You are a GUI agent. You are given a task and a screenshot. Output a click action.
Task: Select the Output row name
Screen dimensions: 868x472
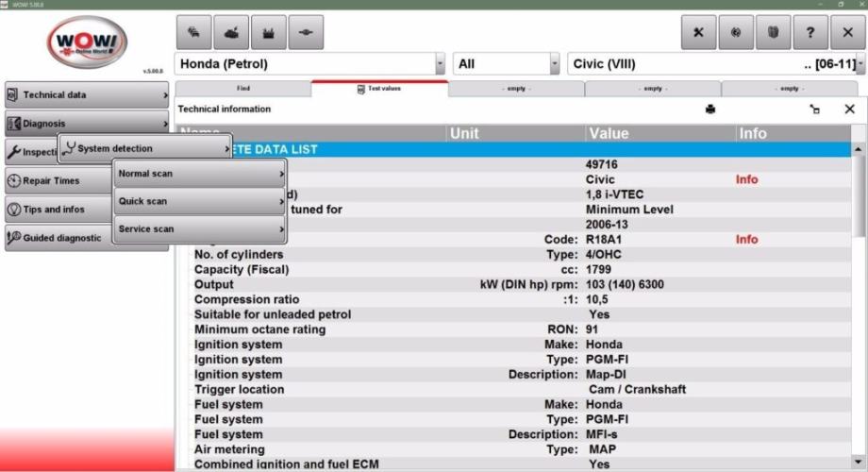[213, 284]
